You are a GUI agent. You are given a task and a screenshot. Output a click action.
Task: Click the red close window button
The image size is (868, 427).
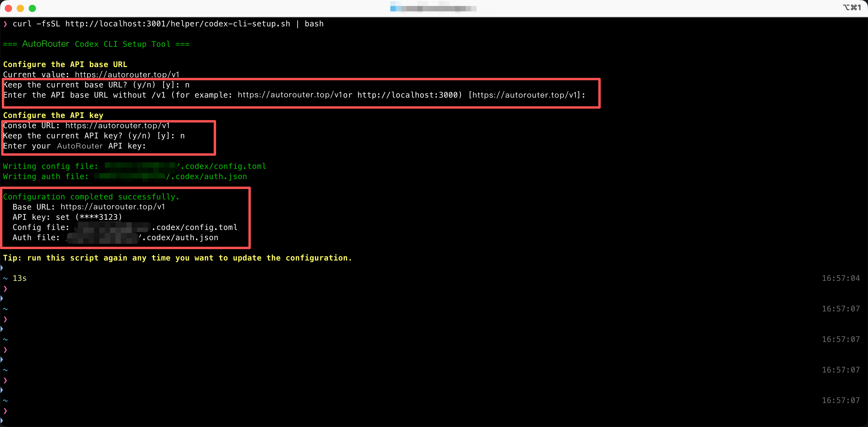8,8
